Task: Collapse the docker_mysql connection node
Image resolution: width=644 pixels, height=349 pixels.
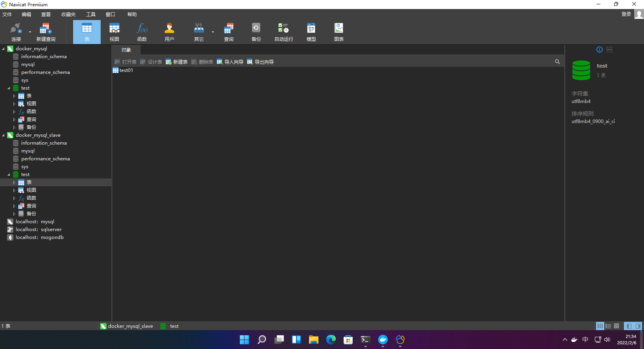Action: [3, 49]
